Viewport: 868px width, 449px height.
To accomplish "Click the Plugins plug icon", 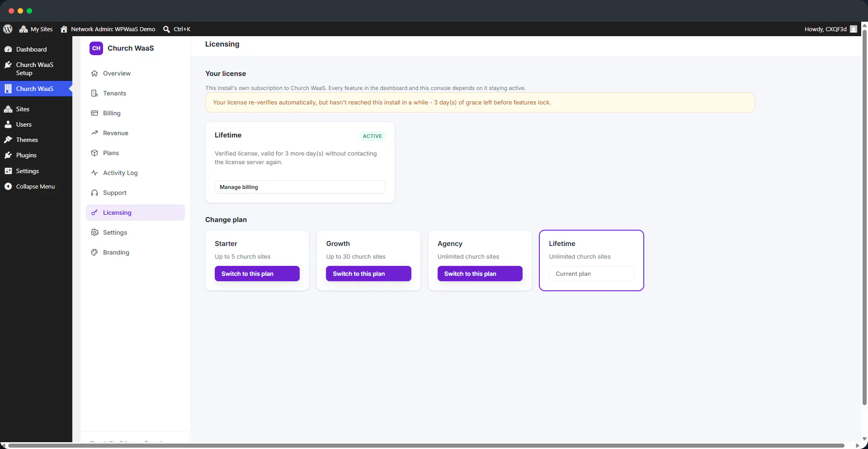I will pyautogui.click(x=8, y=155).
